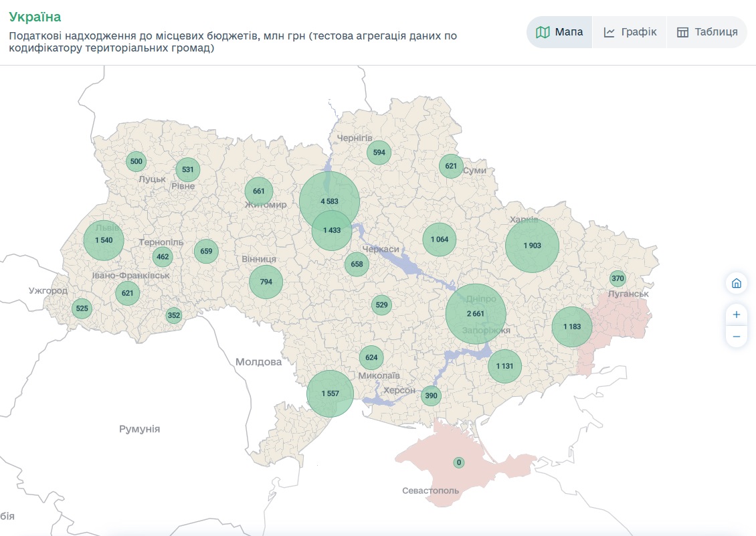Viewport: 756px width, 536px height.
Task: Zoom out with the minus button
Action: click(736, 337)
